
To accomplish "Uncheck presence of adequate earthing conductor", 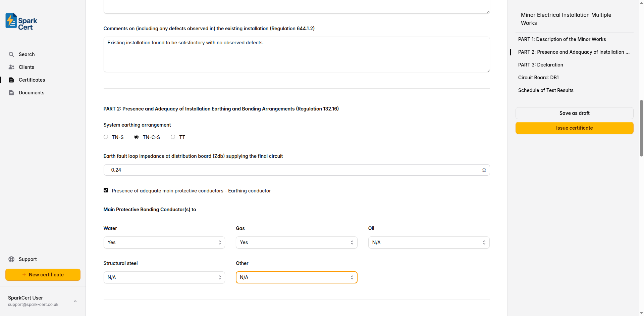I will pos(106,190).
